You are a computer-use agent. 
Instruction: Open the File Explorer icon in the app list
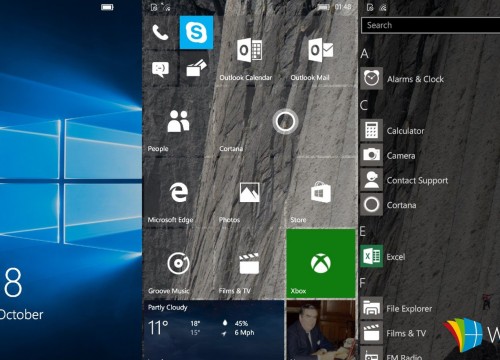coord(371,308)
